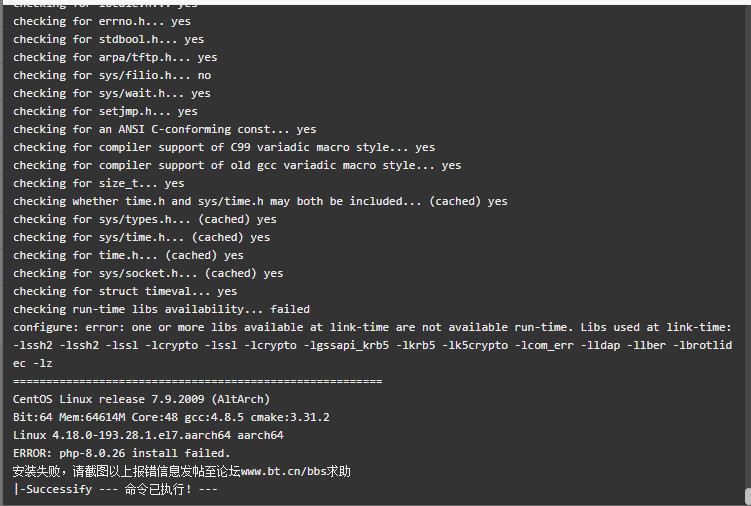751x506 pixels.
Task: Click the 'checking for sys/socket.h... (cached) yes' line
Action: pos(148,273)
